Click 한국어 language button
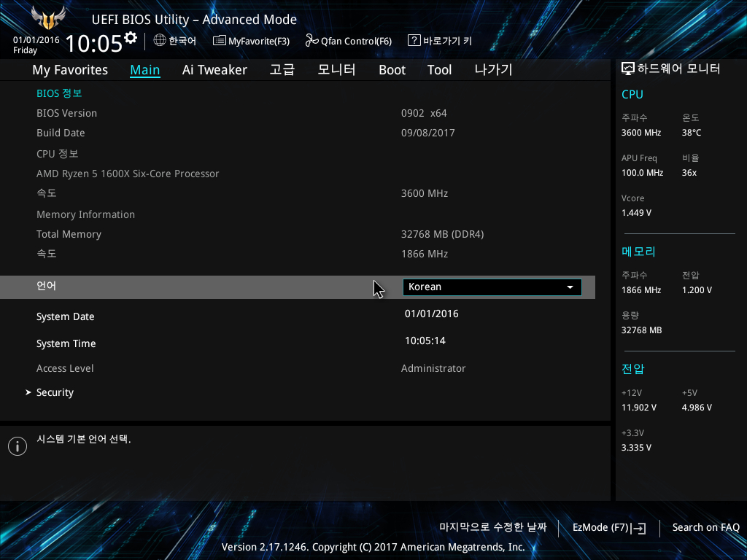Viewport: 747px width, 560px height. [x=175, y=41]
